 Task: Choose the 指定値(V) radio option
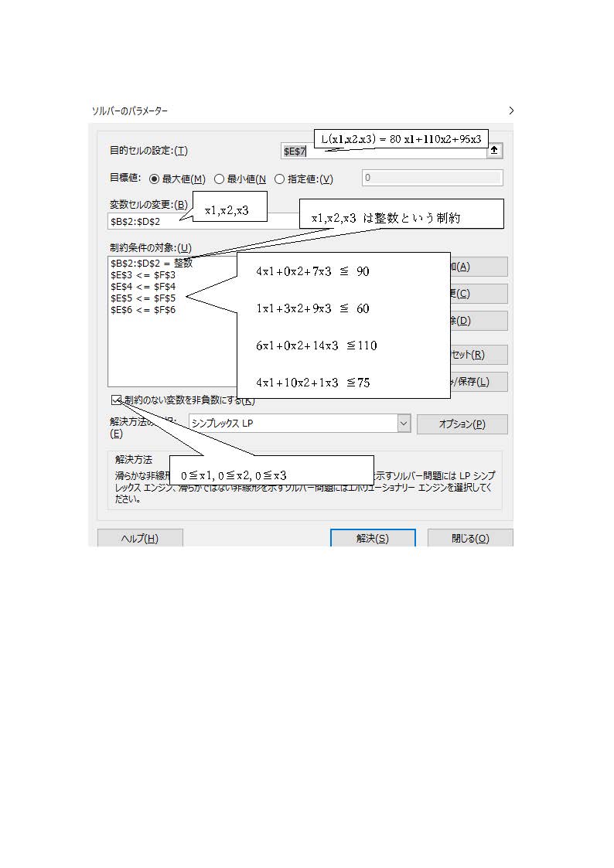279,179
